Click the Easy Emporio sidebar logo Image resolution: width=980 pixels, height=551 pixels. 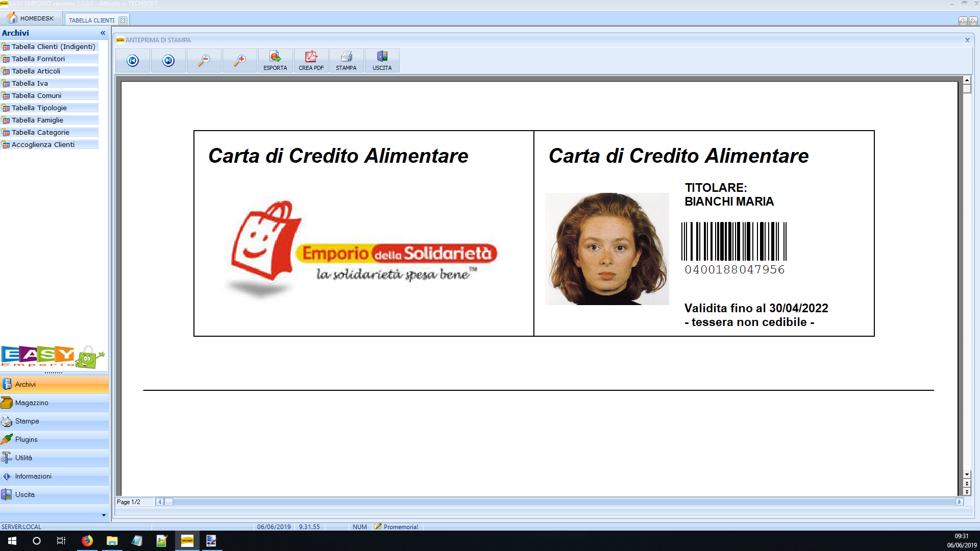pos(53,357)
